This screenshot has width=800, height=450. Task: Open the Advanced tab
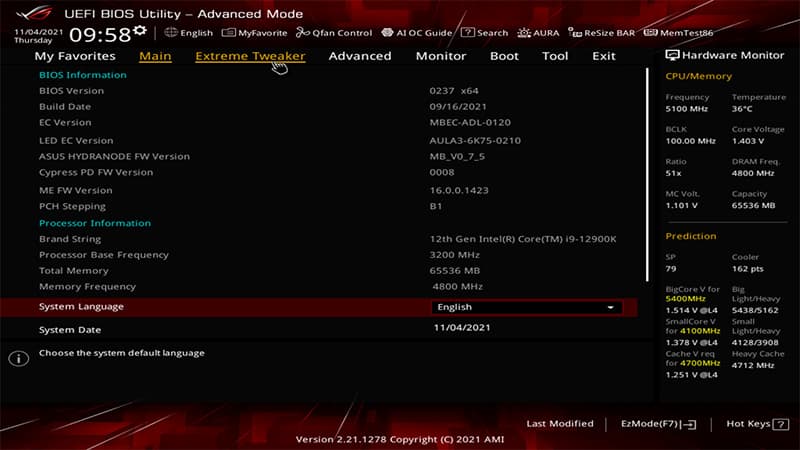click(x=360, y=56)
